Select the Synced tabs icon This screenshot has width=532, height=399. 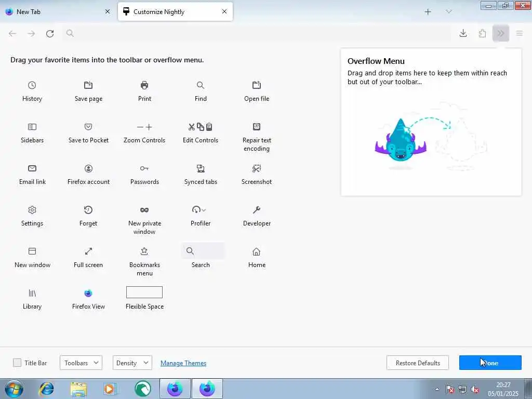[x=201, y=168]
